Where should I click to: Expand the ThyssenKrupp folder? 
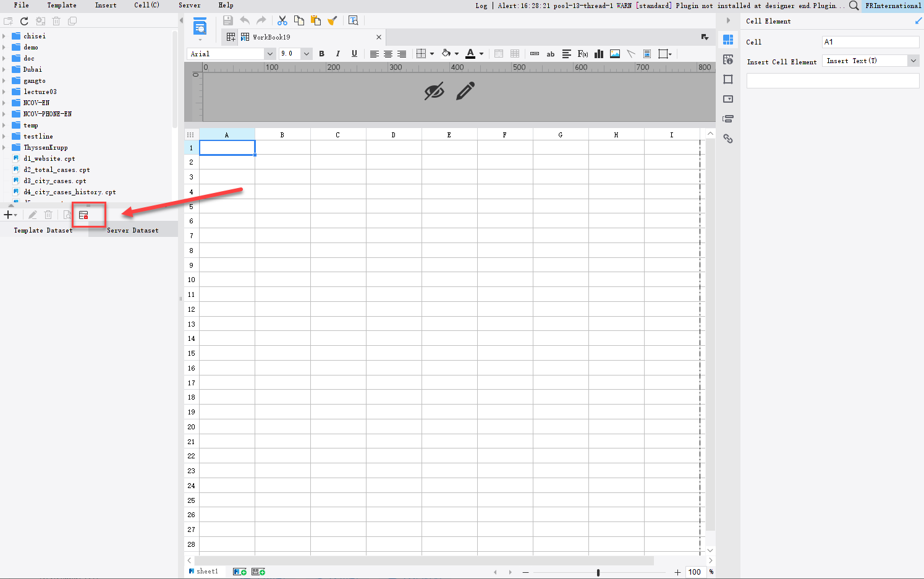pos(5,147)
